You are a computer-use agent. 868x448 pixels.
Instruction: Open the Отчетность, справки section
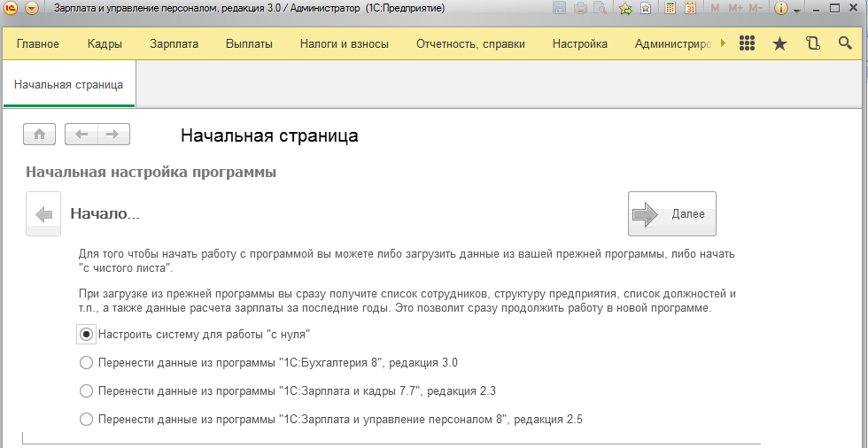[x=470, y=43]
